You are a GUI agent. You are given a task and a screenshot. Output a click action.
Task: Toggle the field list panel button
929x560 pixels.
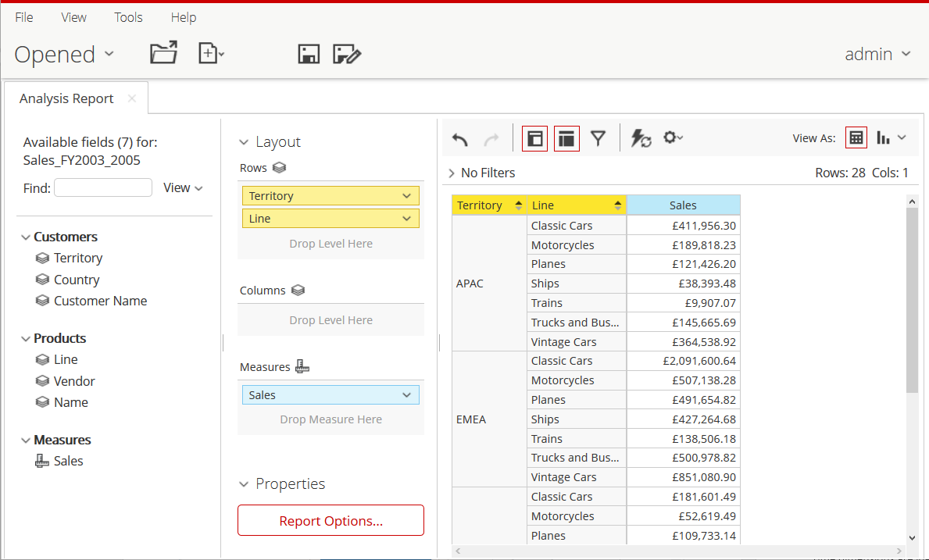click(x=535, y=138)
